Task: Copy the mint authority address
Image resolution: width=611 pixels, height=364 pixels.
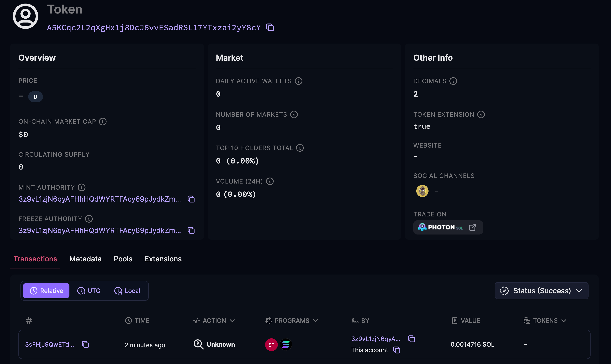Action: (191, 199)
